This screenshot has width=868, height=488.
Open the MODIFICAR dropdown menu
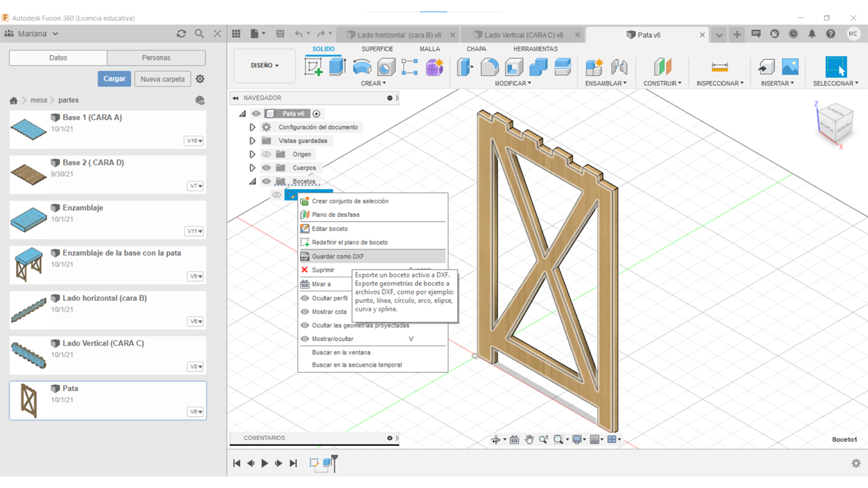(513, 83)
